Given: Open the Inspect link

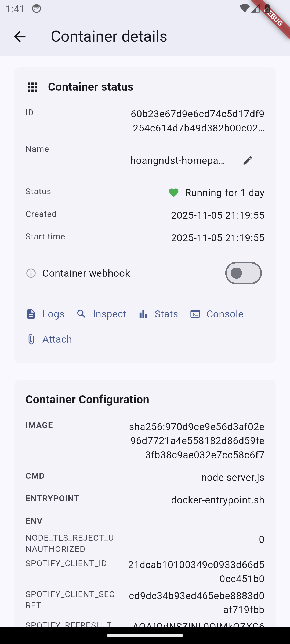Looking at the screenshot, I should 109,314.
